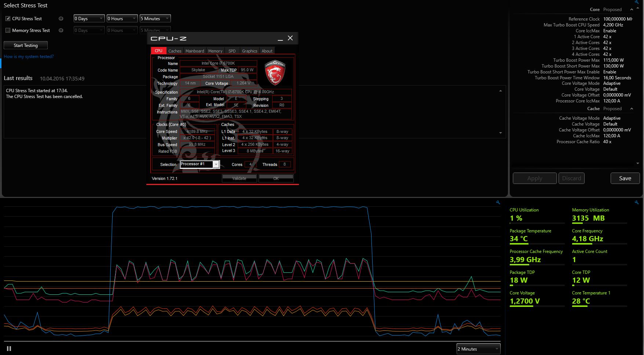644x355 pixels.
Task: Click the Turbo Boost Short Power Max 130,000 W value
Action: click(614, 66)
